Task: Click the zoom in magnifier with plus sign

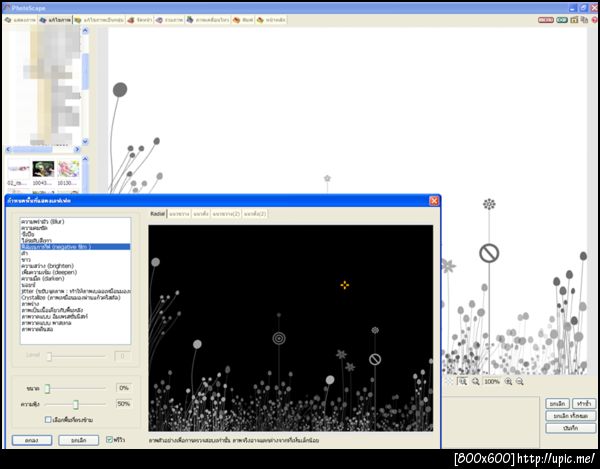Action: point(508,381)
